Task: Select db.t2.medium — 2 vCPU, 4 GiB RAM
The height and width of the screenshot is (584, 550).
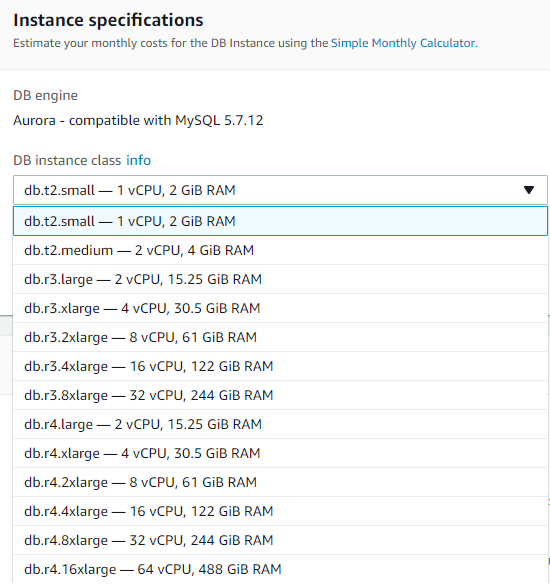Action: [x=280, y=250]
